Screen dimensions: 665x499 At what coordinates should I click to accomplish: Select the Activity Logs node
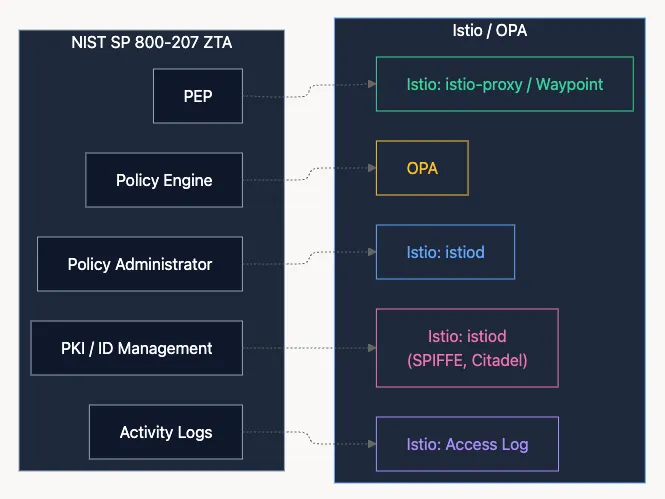tap(165, 432)
